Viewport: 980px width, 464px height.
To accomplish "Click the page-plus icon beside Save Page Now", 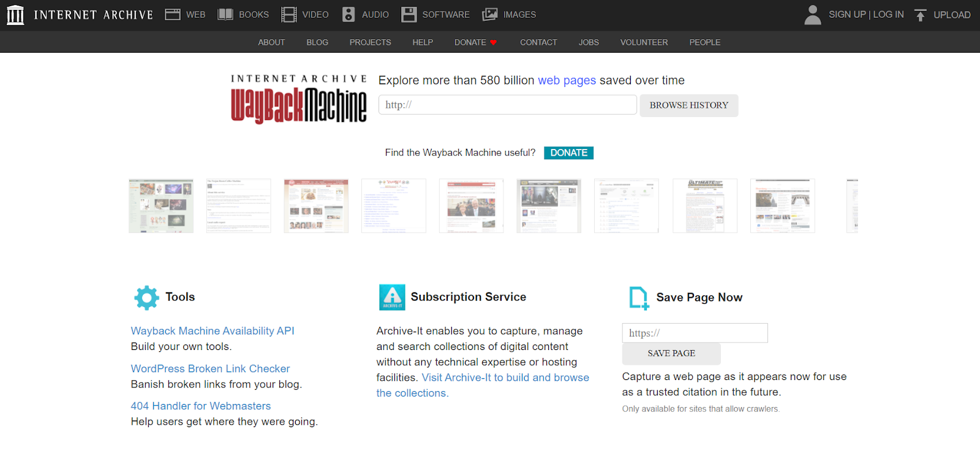I will click(639, 298).
